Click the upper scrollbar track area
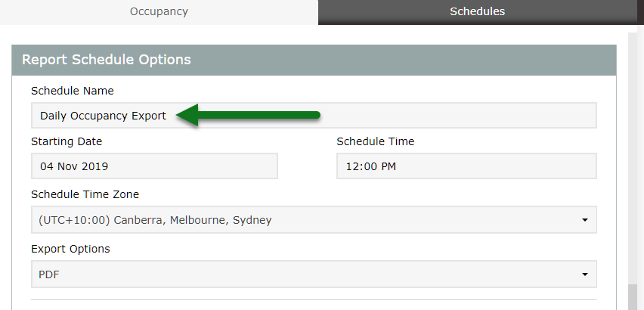 pyautogui.click(x=633, y=151)
